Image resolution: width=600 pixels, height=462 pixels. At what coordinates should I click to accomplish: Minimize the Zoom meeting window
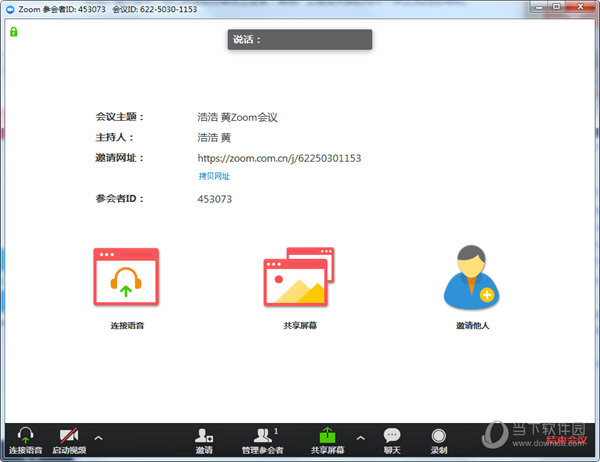click(539, 7)
